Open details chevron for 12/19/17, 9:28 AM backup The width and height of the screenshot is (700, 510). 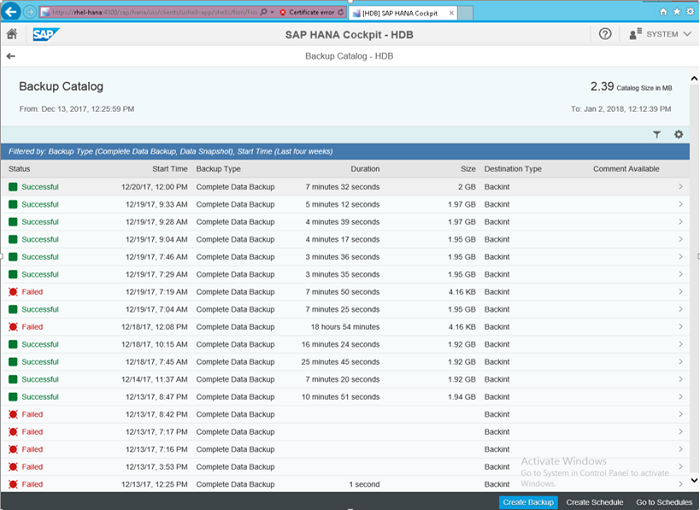(680, 222)
